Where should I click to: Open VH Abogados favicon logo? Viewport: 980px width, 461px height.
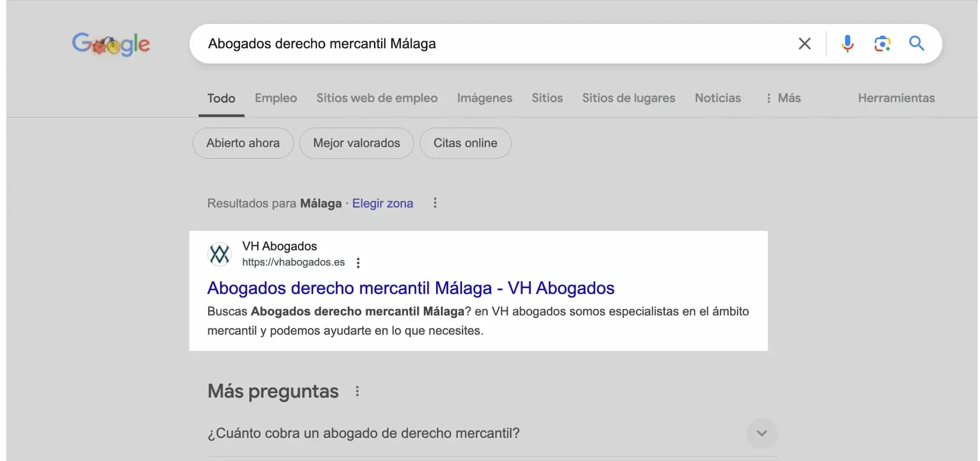tap(219, 254)
